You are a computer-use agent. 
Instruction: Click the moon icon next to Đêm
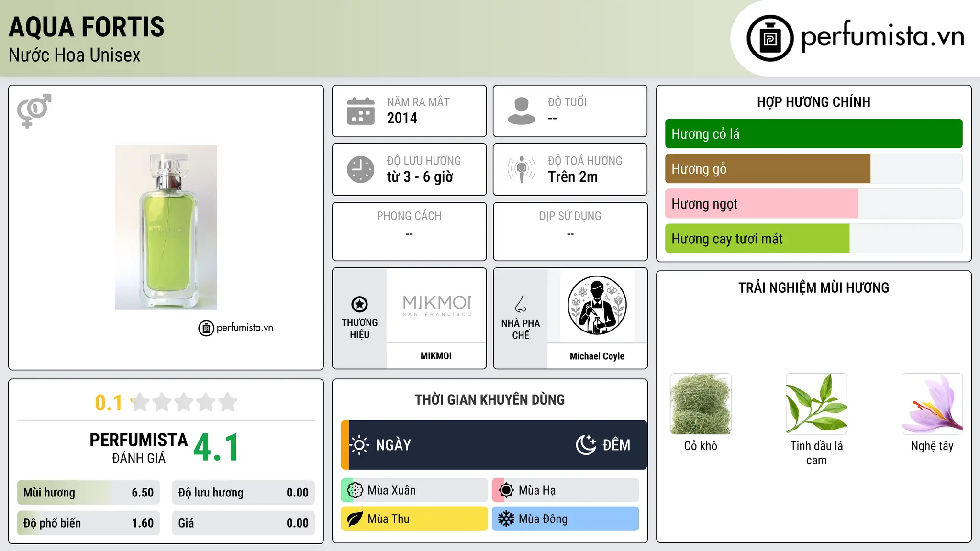click(x=586, y=445)
